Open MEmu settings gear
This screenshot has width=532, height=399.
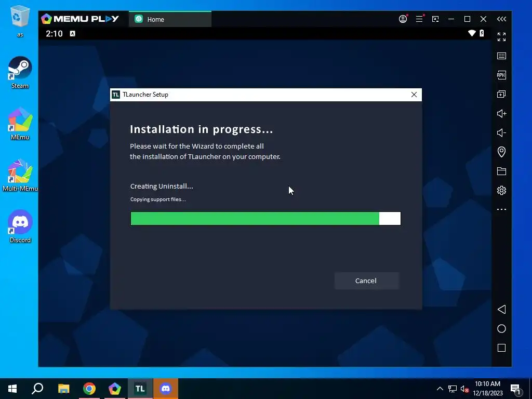click(501, 190)
